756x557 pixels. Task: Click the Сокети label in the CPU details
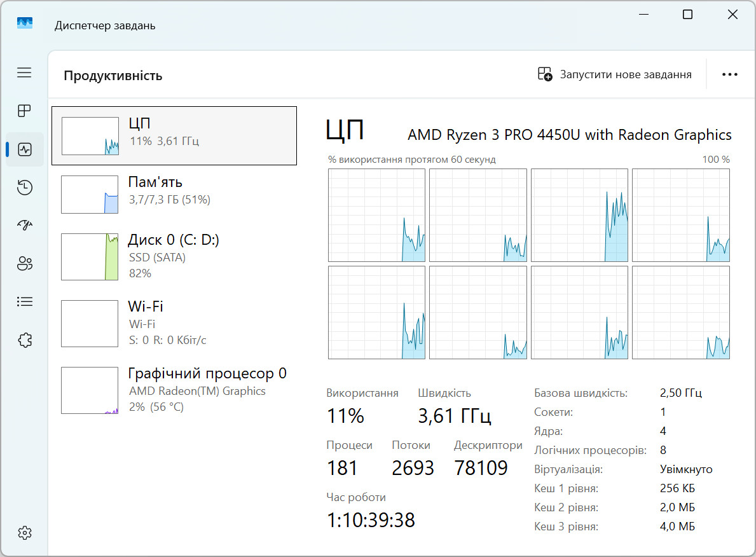pyautogui.click(x=554, y=412)
